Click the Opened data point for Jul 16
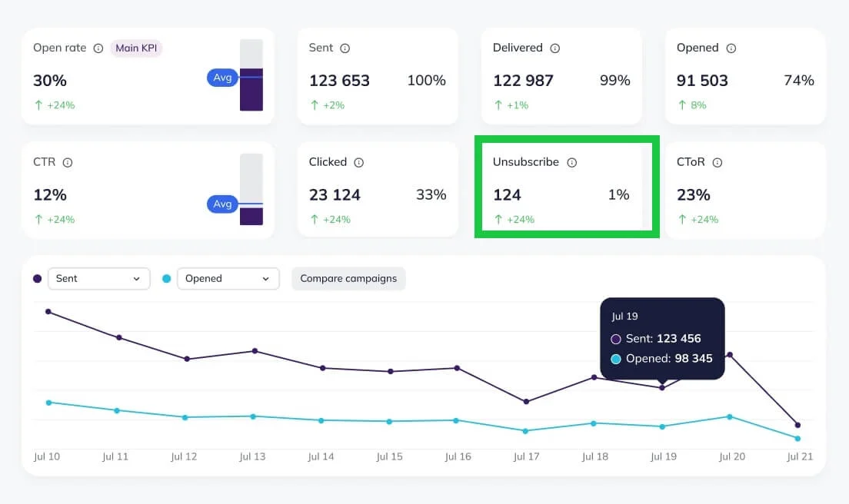The height and width of the screenshot is (504, 849). pyautogui.click(x=456, y=420)
